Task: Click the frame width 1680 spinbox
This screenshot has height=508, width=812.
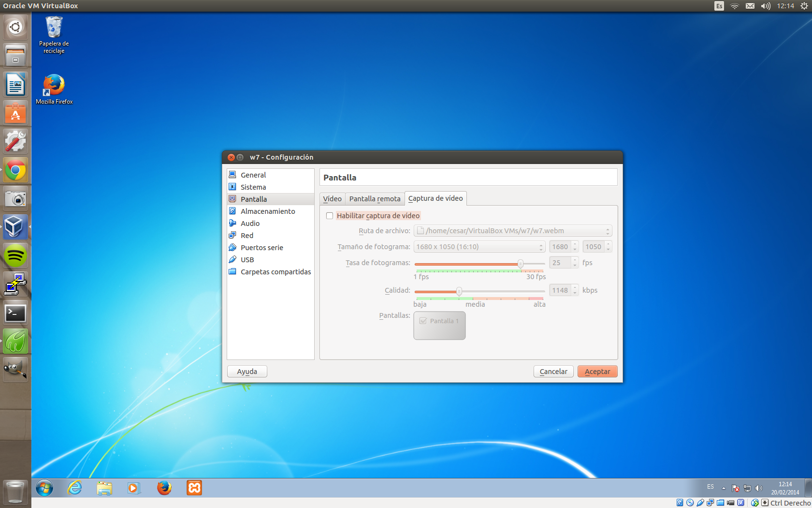Action: (561, 247)
